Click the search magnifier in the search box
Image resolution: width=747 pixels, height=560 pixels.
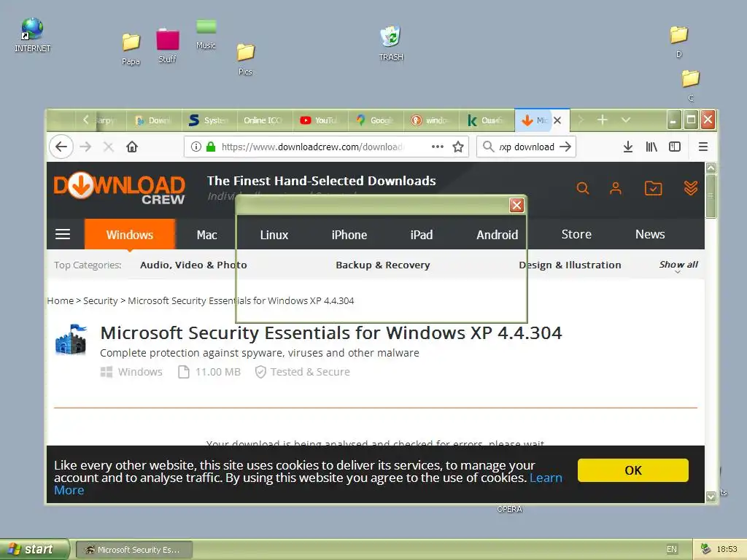point(488,147)
